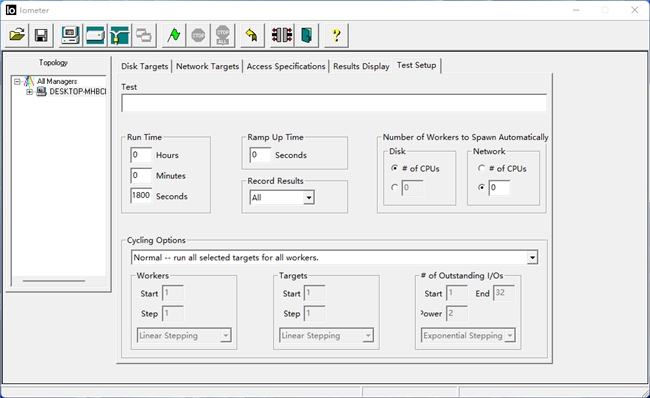
Task: Click the green flag Start Tests icon
Action: click(174, 35)
